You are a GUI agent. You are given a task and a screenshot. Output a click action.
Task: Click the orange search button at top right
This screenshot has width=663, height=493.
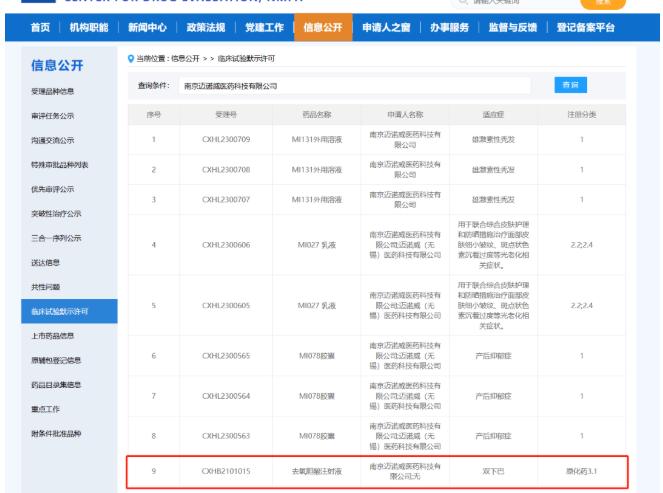(x=603, y=3)
